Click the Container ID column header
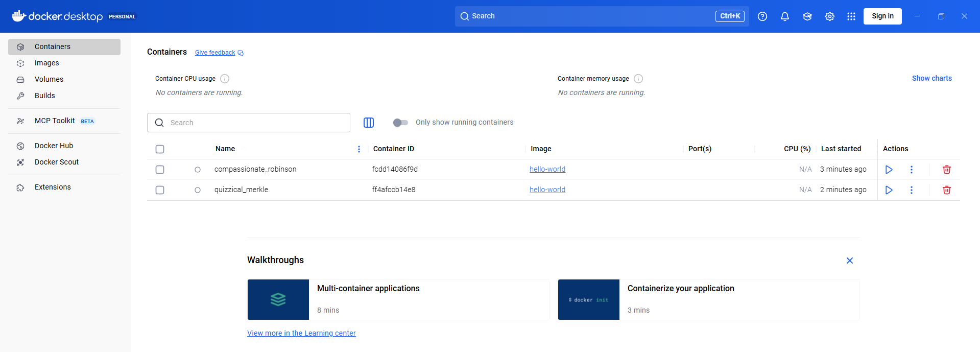 tap(394, 149)
